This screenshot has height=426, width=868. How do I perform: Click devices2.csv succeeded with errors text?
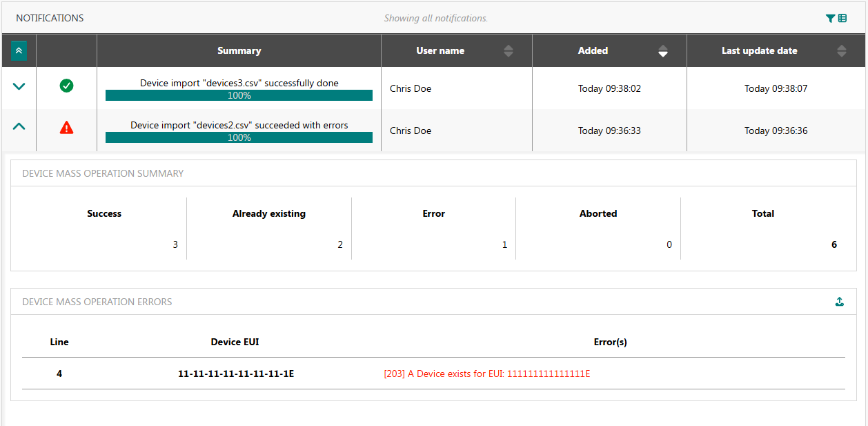(x=239, y=125)
